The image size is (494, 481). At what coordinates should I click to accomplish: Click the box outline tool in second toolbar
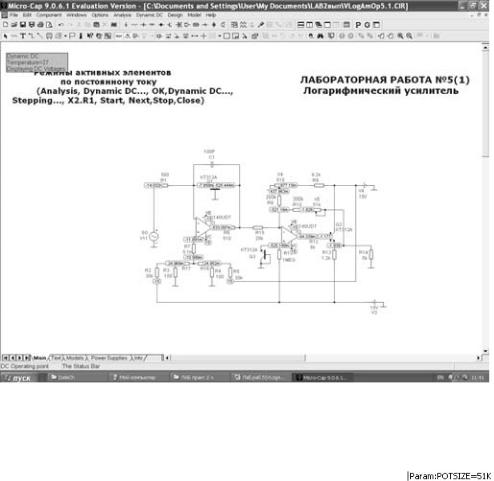tap(227, 36)
